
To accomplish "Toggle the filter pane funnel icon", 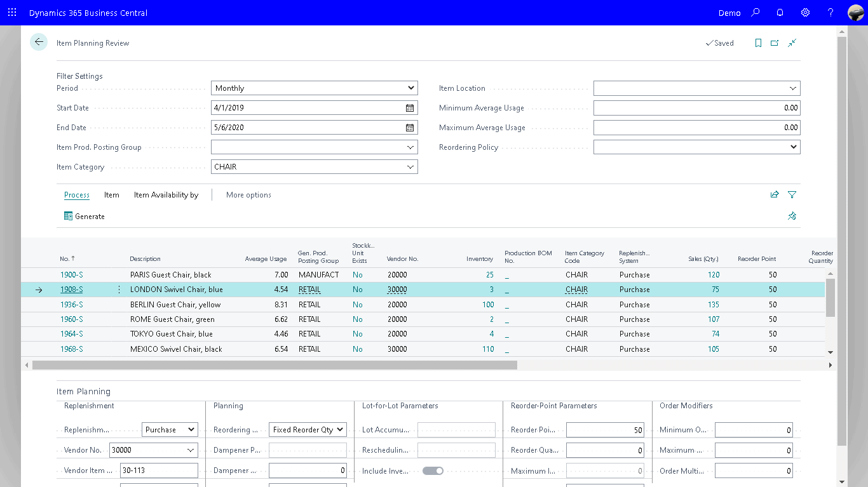I will click(x=792, y=195).
